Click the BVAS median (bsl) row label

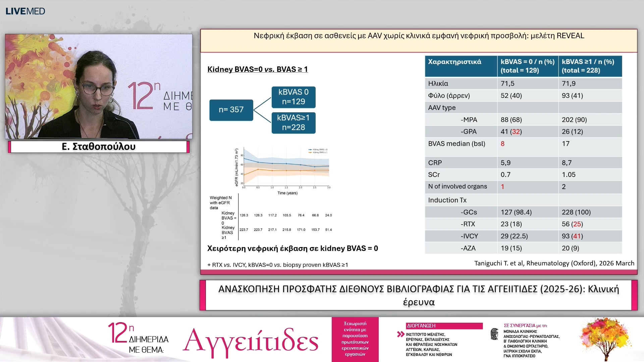tap(457, 144)
